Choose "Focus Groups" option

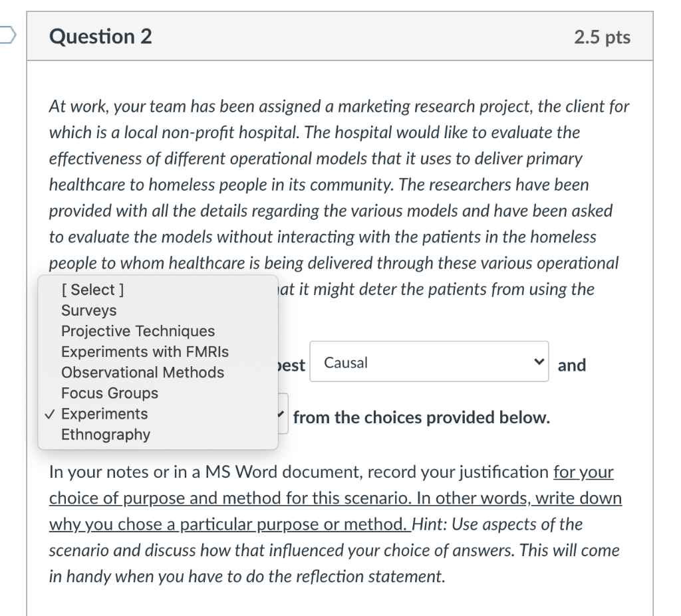(110, 393)
